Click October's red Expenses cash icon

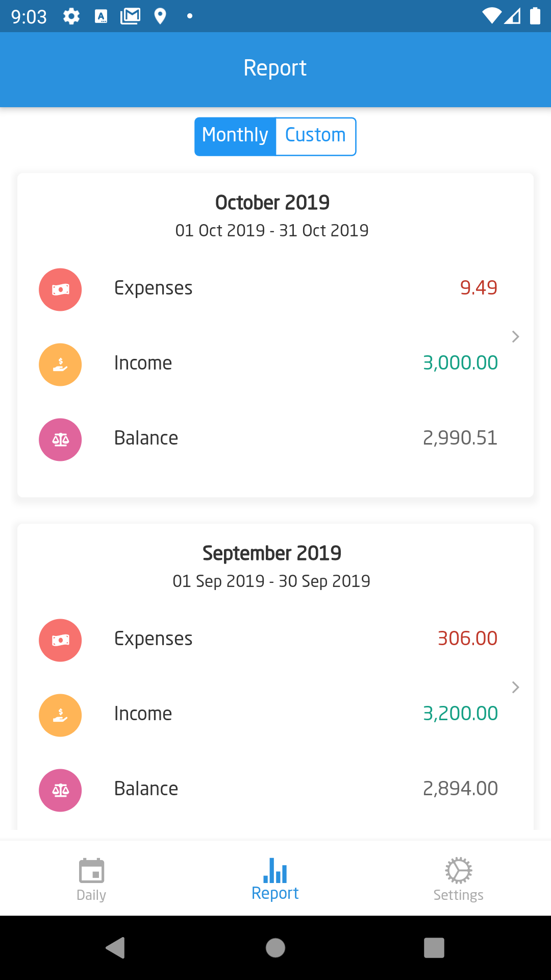[x=60, y=289]
